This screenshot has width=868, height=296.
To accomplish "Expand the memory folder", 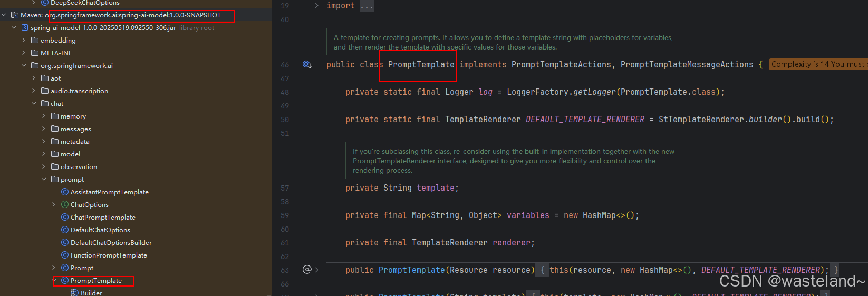I will point(44,116).
